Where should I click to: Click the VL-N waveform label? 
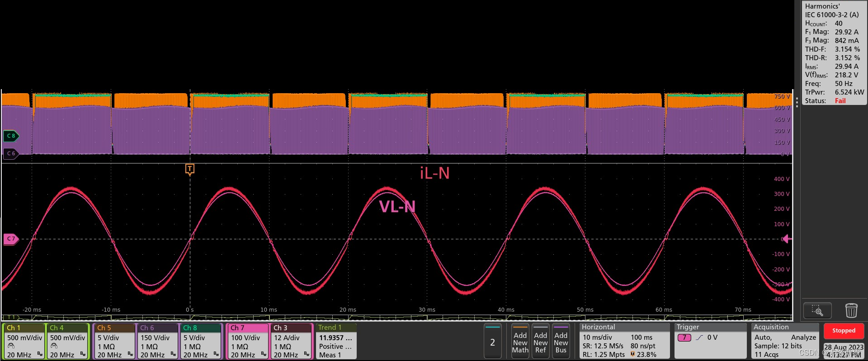[397, 207]
